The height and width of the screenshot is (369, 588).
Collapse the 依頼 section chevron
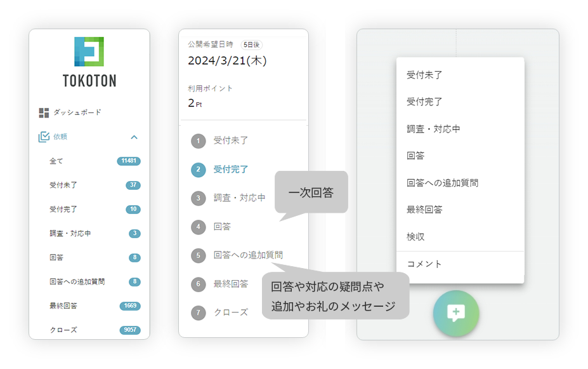[x=134, y=137]
